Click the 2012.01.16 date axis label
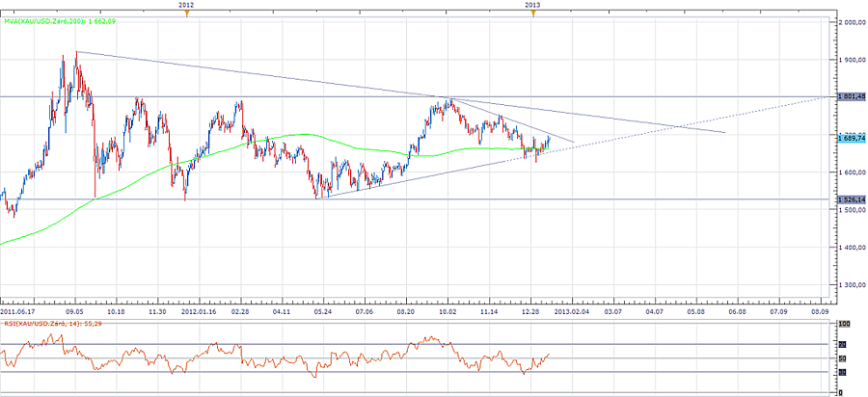This screenshot has width=868, height=397. (x=200, y=311)
